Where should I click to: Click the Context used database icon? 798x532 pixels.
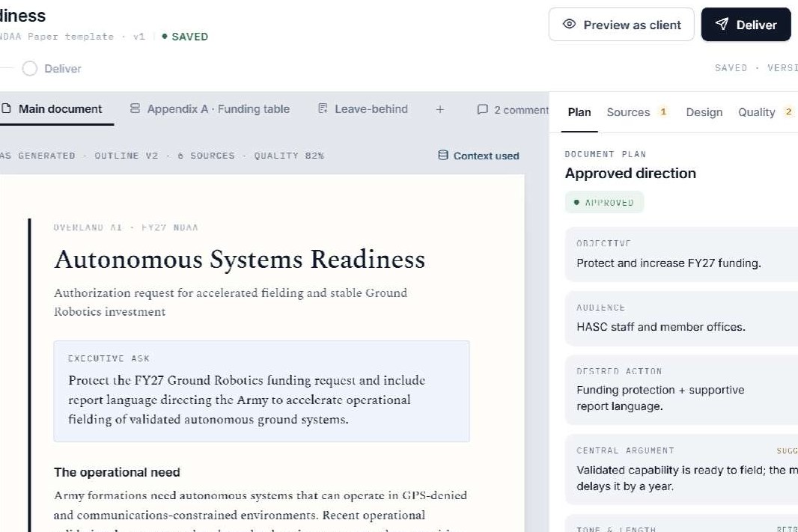[443, 155]
